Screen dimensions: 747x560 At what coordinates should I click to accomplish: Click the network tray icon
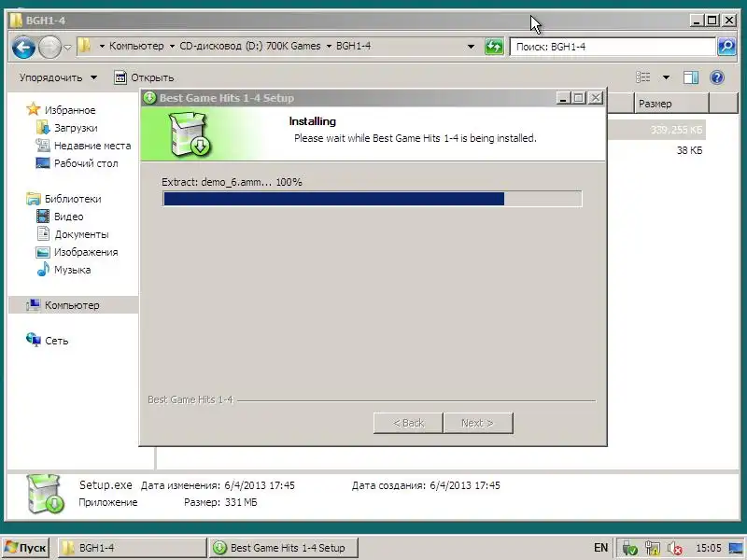point(652,549)
